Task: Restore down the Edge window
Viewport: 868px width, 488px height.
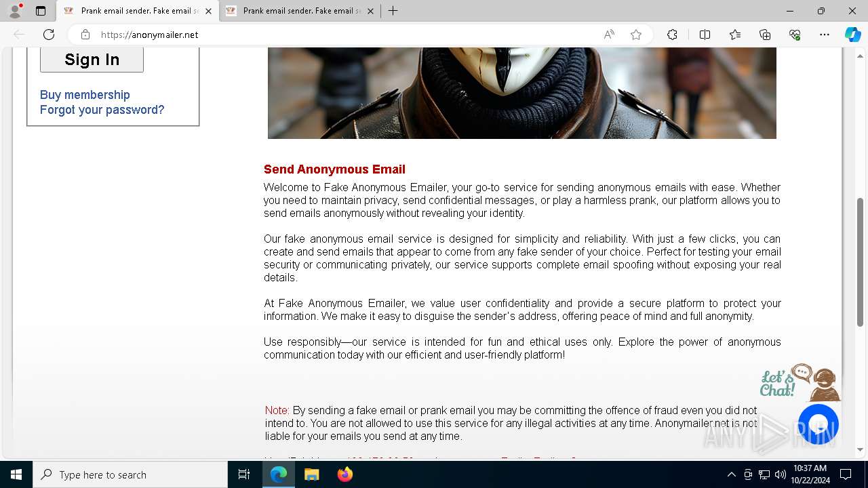Action: [821, 11]
